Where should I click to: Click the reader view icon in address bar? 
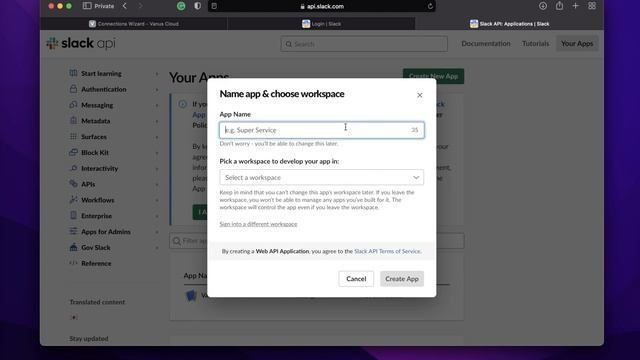(214, 6)
